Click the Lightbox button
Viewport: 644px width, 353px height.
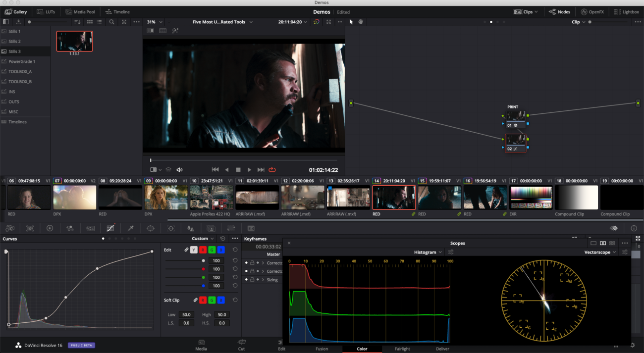[626, 11]
